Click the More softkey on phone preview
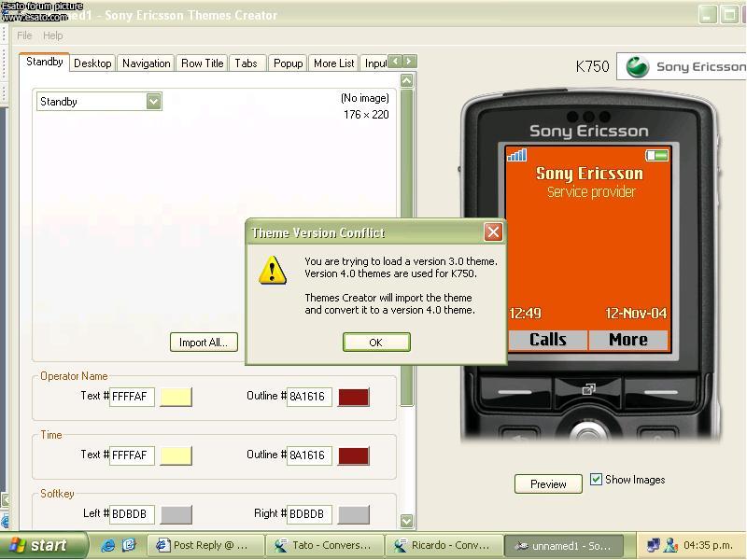Viewport: 747px width, 560px height. (x=628, y=340)
